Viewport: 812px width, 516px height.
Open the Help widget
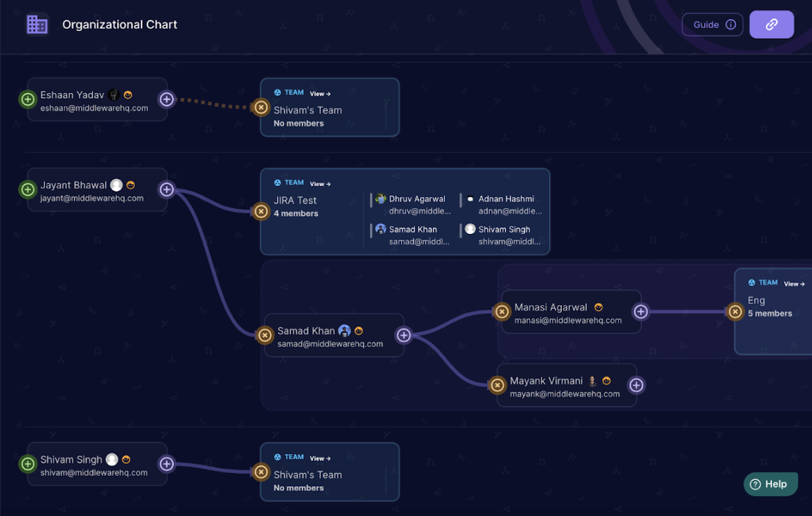[x=770, y=484]
